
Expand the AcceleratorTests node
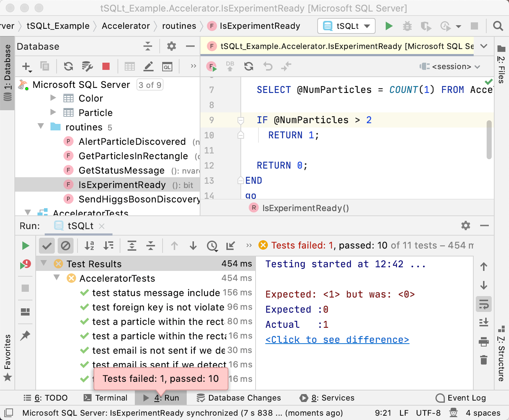28,213
